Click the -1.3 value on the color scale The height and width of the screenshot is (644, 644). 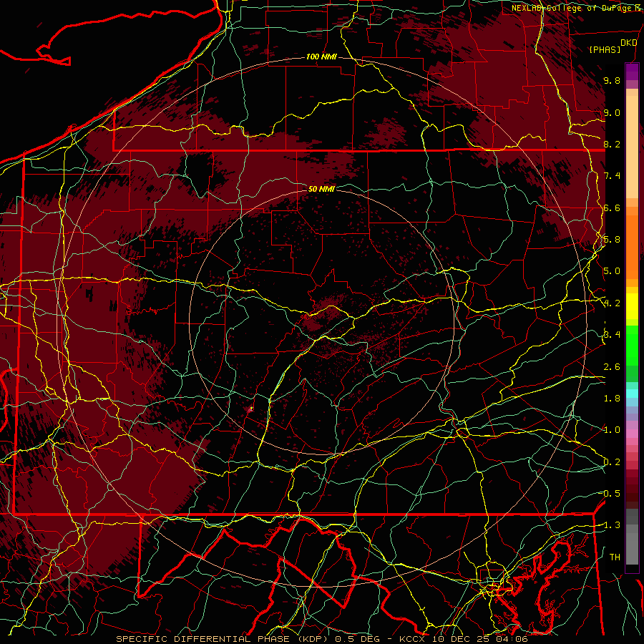610,525
